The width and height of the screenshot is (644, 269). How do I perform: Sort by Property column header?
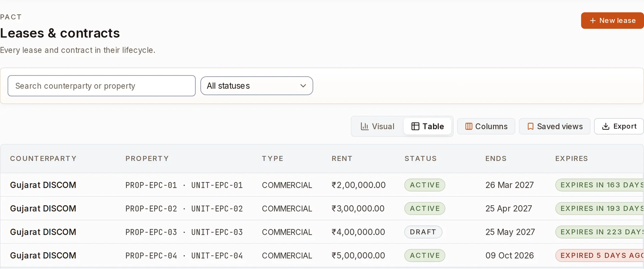tap(147, 158)
